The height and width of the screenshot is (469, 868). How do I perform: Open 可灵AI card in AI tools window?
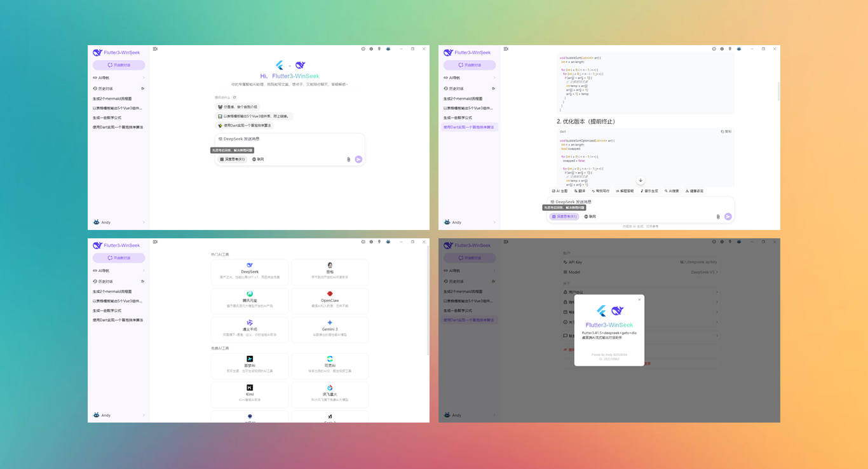tap(330, 366)
